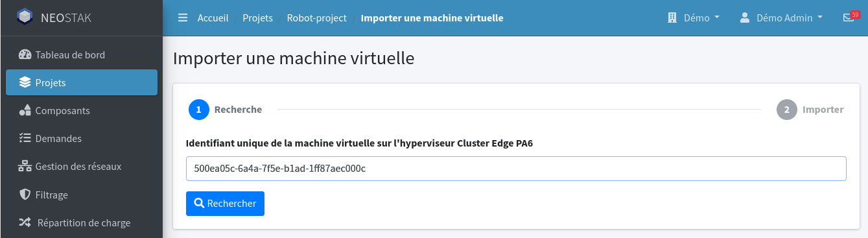Click 'Importer une machine virtuelle' breadcrumb text
This screenshot has width=868, height=238.
point(432,18)
